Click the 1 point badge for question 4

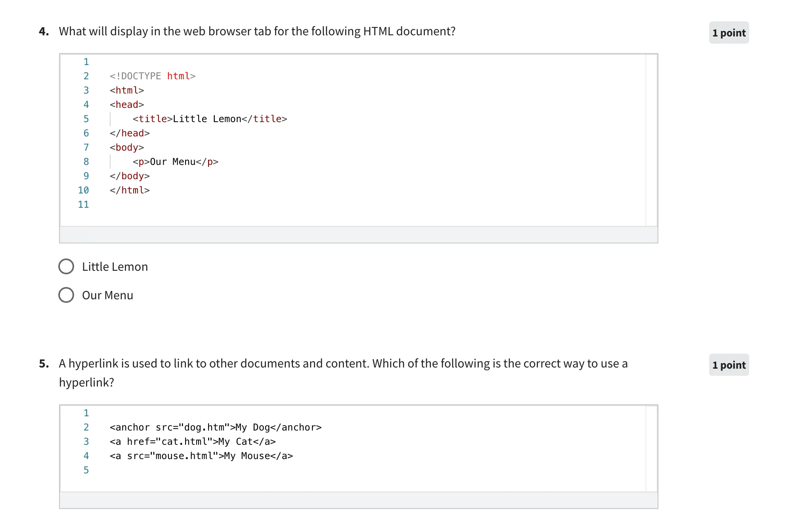(729, 33)
